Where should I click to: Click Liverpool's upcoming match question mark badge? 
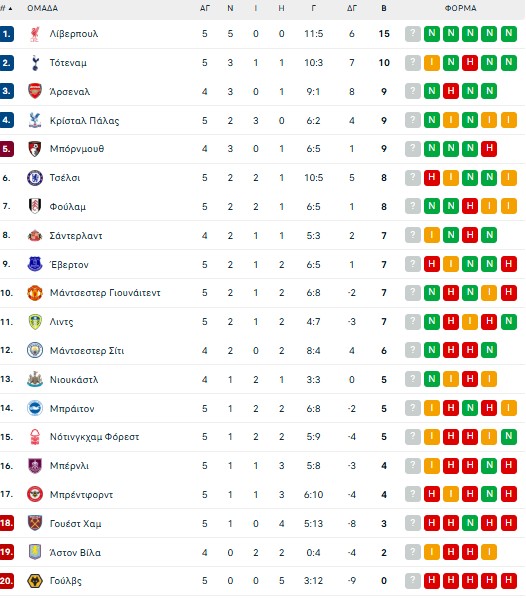click(x=412, y=34)
